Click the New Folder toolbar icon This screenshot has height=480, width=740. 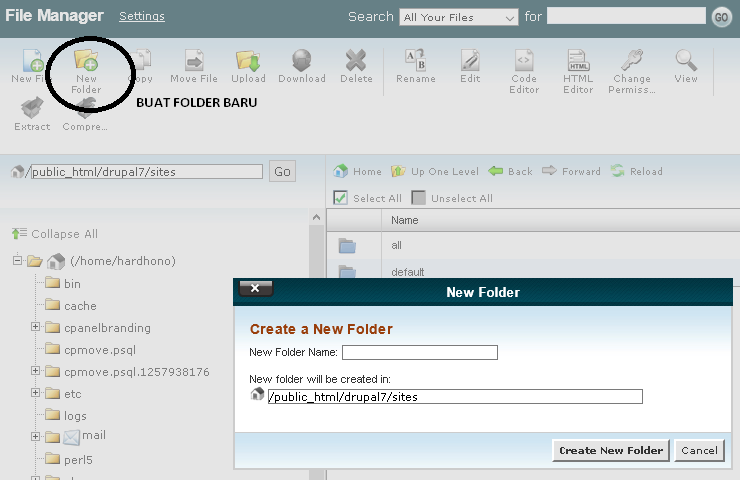point(86,63)
